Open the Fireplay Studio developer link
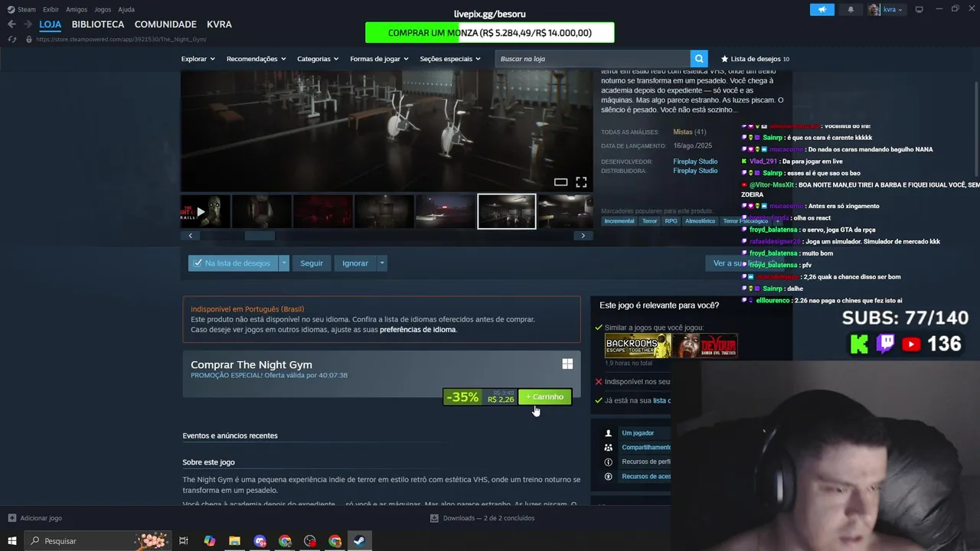The height and width of the screenshot is (551, 980). [695, 161]
